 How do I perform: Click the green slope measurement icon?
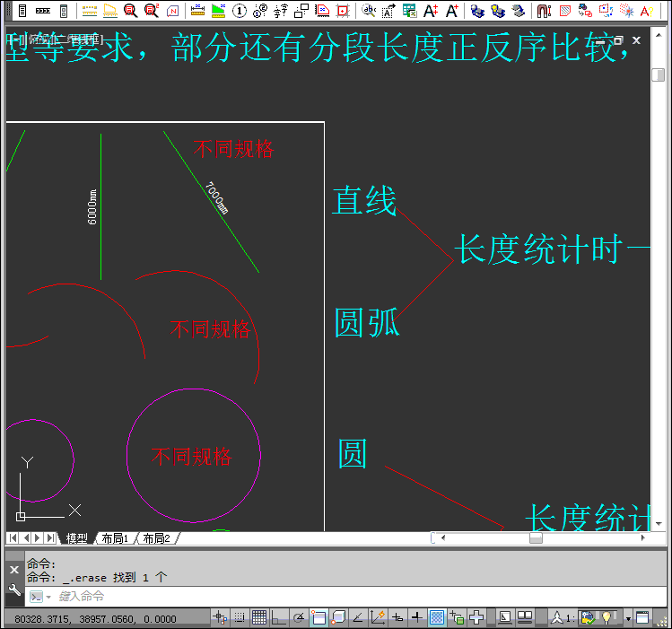[x=218, y=11]
